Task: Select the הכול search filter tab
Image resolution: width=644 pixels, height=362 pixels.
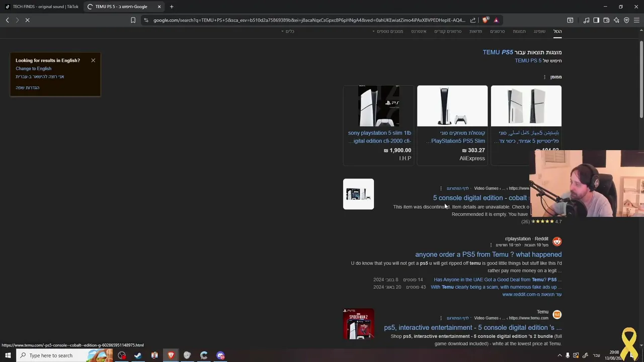Action: coord(557,31)
